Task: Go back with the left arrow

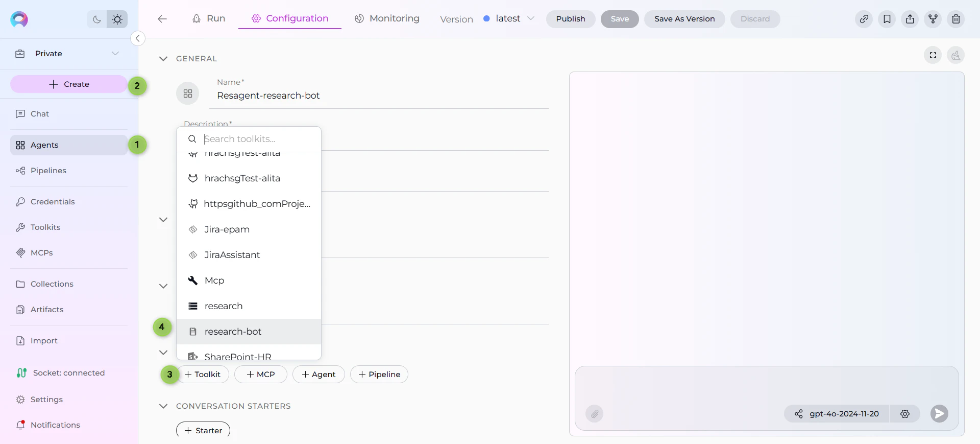Action: [162, 19]
